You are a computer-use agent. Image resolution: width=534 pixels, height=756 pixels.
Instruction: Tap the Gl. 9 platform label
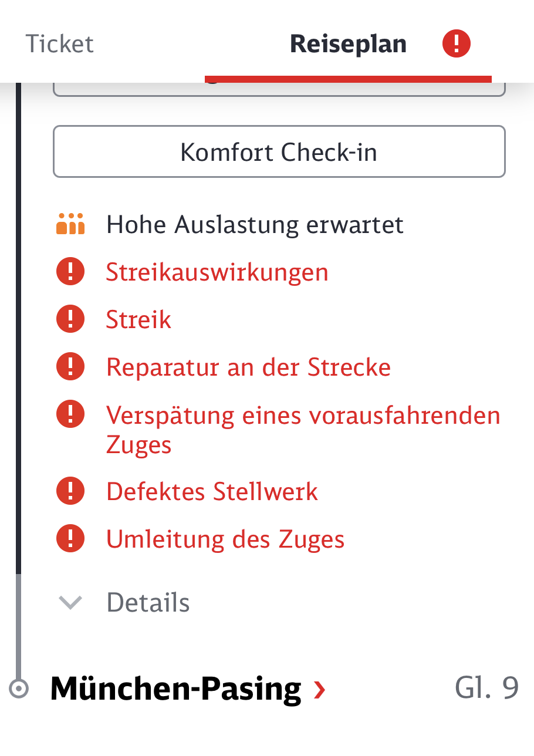[486, 688]
